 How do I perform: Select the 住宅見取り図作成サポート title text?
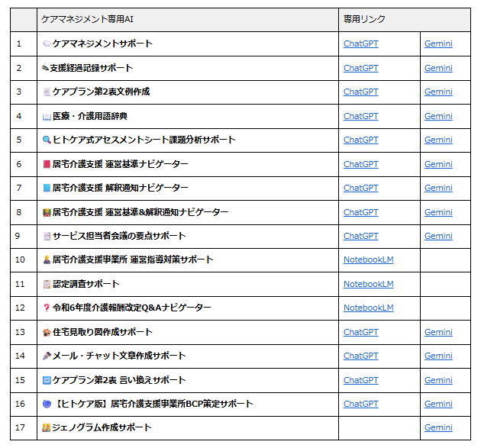pyautogui.click(x=102, y=333)
